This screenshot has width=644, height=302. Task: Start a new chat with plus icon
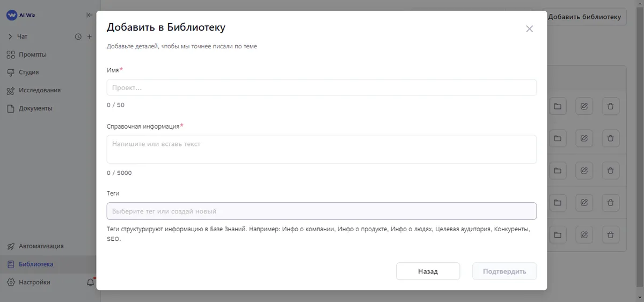click(90, 36)
